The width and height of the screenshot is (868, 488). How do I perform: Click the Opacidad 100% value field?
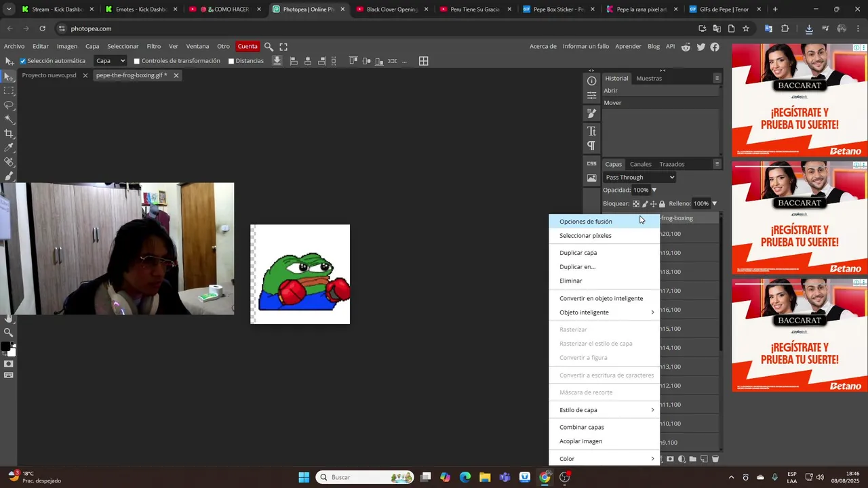(x=641, y=190)
